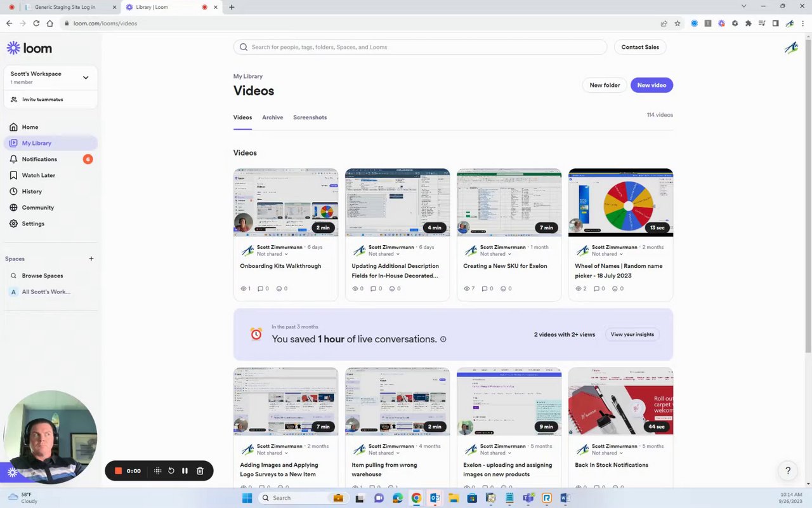
Task: Add a new Space with the plus icon
Action: click(91, 258)
